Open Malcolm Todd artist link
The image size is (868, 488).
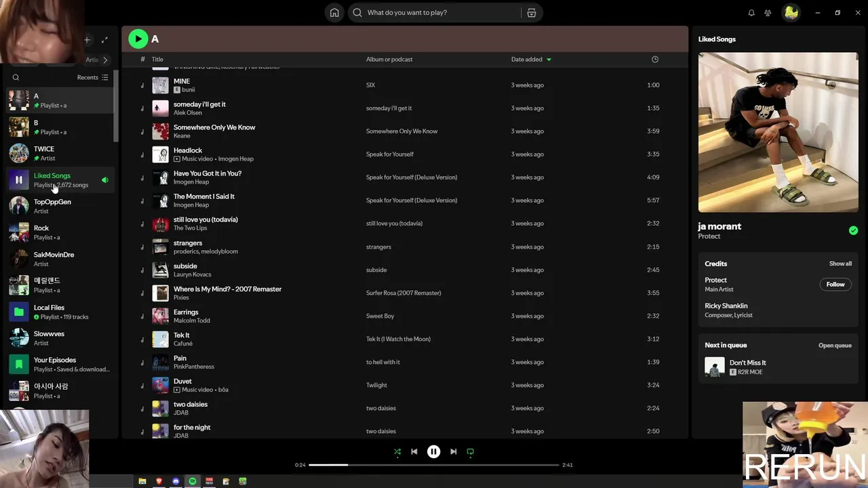(x=192, y=321)
